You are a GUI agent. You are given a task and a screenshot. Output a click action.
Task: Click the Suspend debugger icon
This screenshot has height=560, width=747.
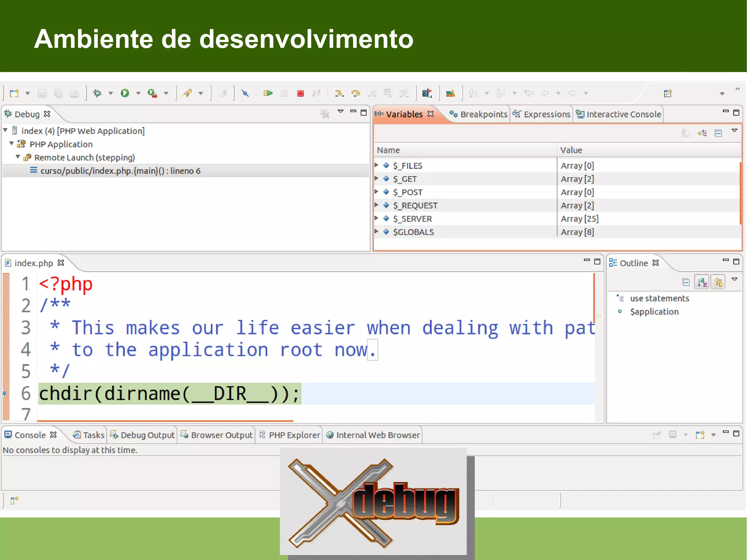click(x=285, y=93)
